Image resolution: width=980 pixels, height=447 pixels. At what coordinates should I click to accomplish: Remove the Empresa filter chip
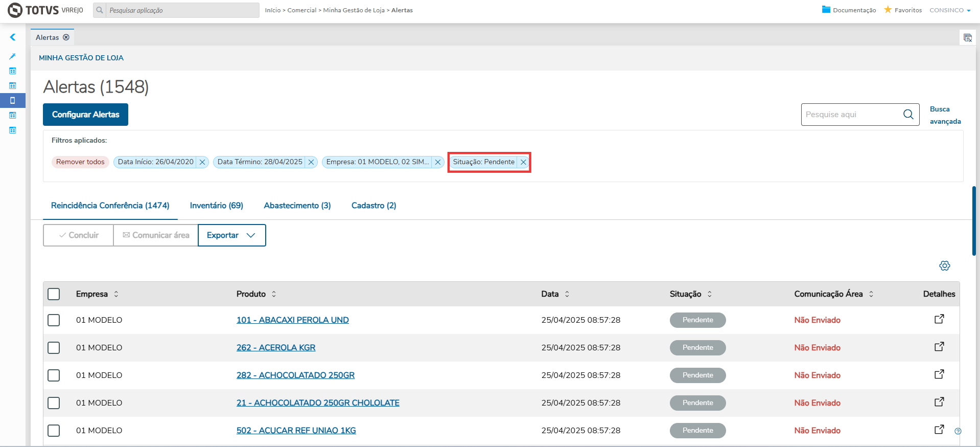tap(438, 162)
